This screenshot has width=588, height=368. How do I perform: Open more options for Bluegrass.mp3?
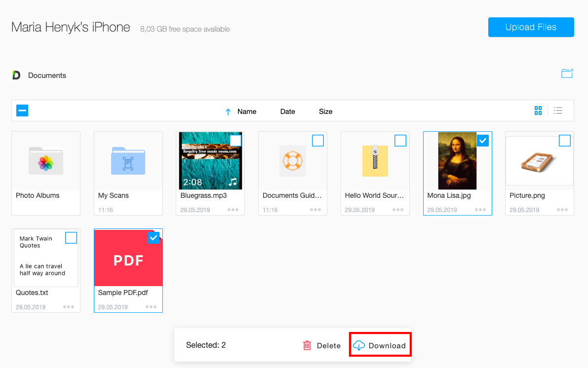[233, 210]
